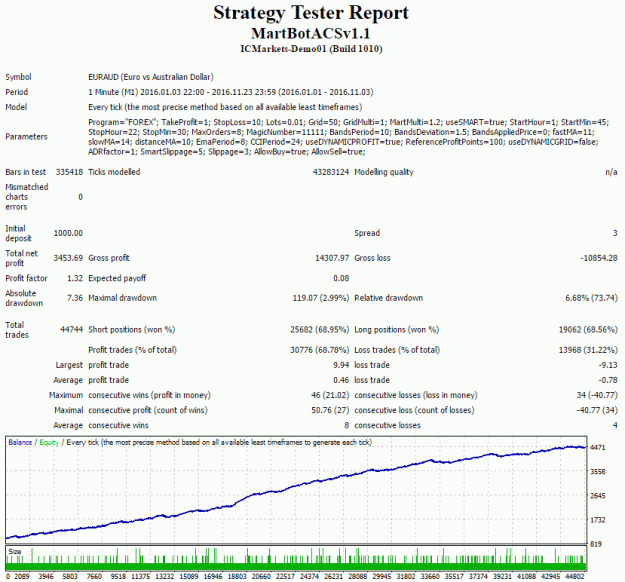
Task: Click consecutive loss value -40.77 (34)
Action: tap(597, 410)
